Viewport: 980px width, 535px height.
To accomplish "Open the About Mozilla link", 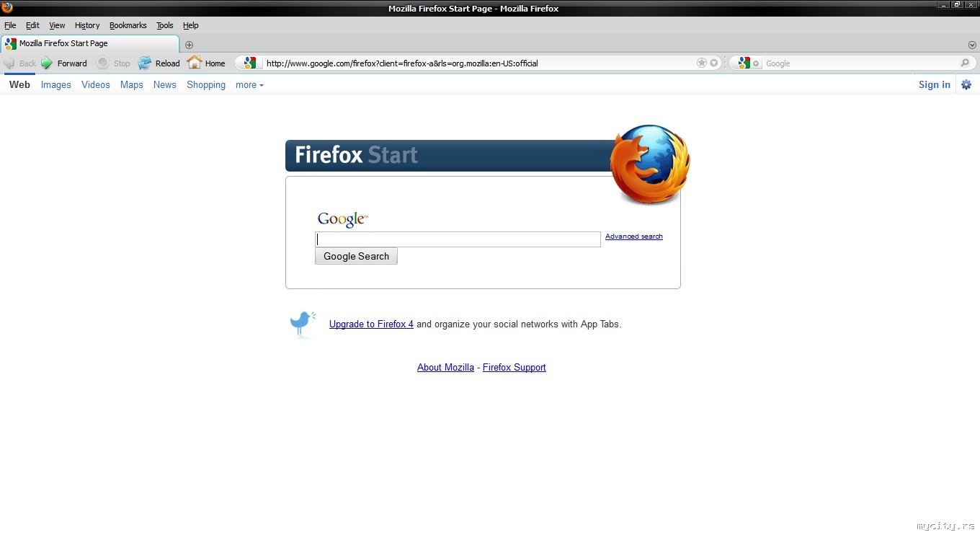I will pos(445,368).
